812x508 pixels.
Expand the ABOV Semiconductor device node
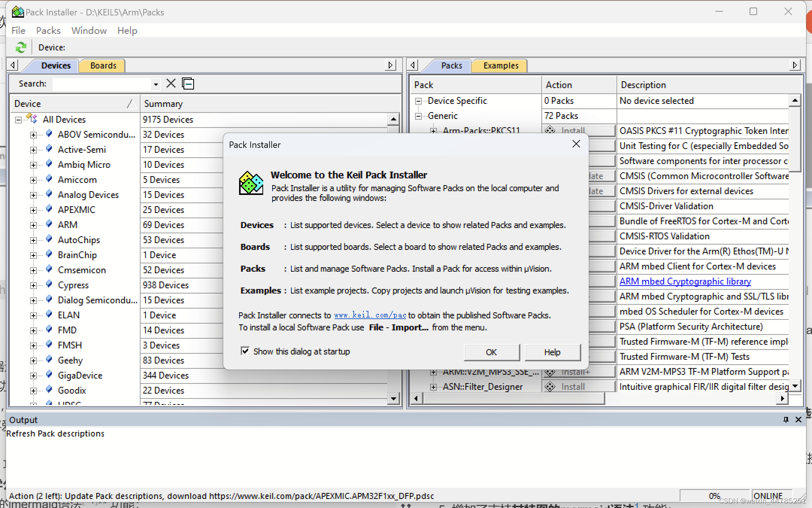click(33, 135)
